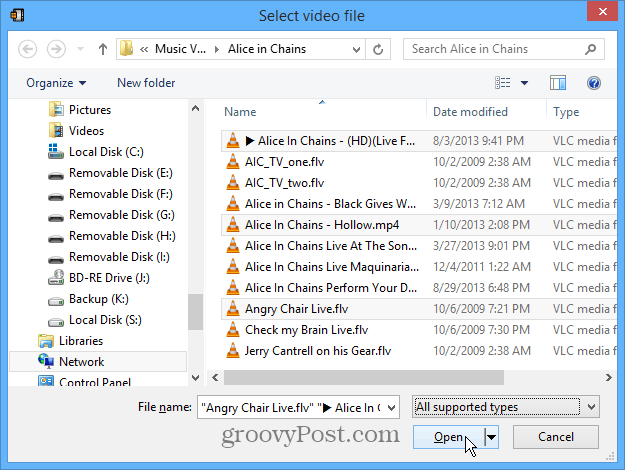Sort files by the Name column
The image size is (625, 470).
point(240,112)
